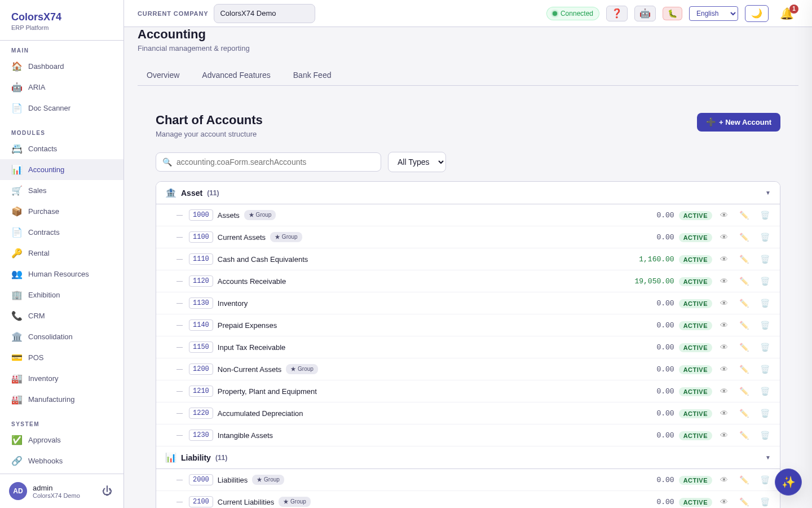
Task: Edit the Current Assets 1100 account
Action: click(744, 237)
